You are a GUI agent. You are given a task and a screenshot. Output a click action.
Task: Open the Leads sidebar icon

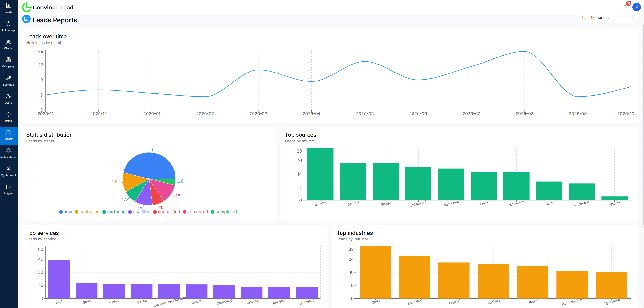coord(8,6)
